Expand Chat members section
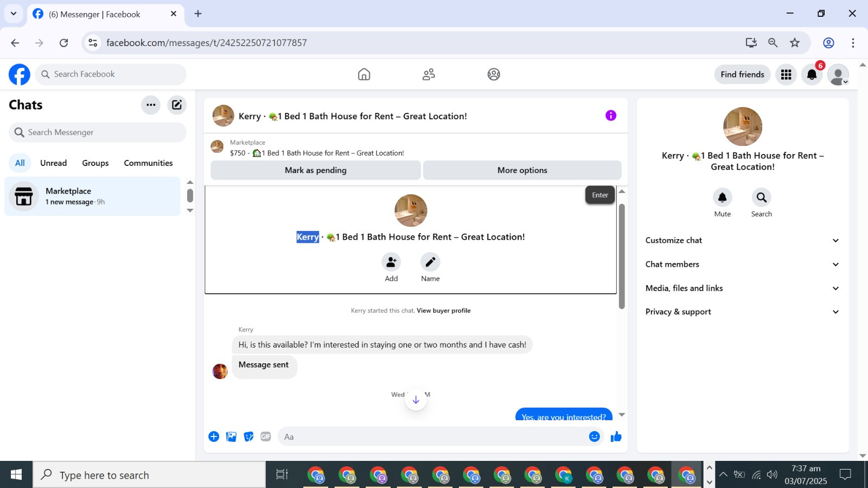 coord(742,264)
